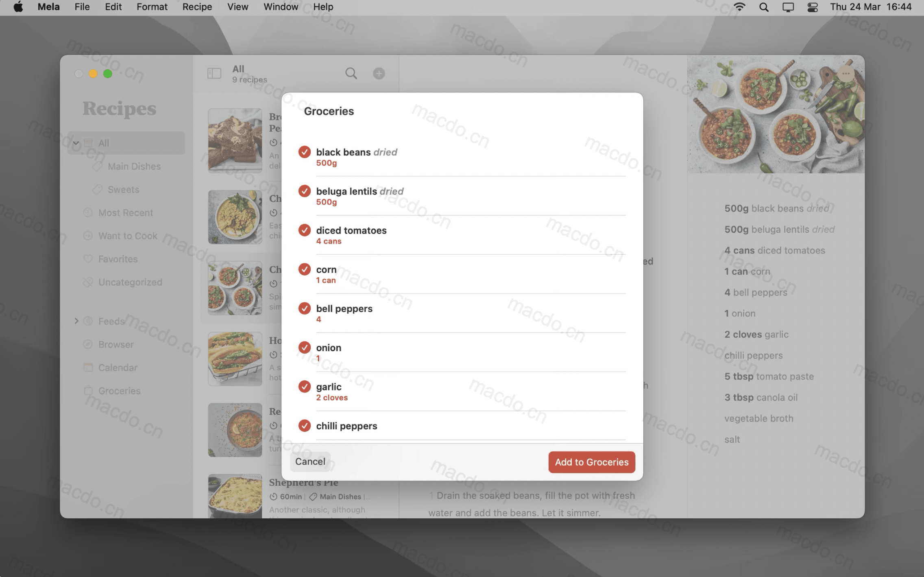Click the Spotlight search menu bar icon
The image size is (924, 577).
(764, 7)
